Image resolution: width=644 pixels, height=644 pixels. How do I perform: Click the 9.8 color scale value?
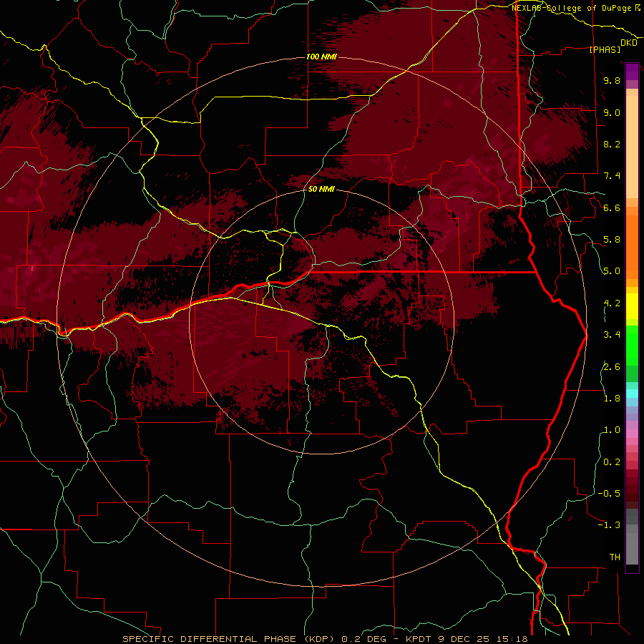612,80
